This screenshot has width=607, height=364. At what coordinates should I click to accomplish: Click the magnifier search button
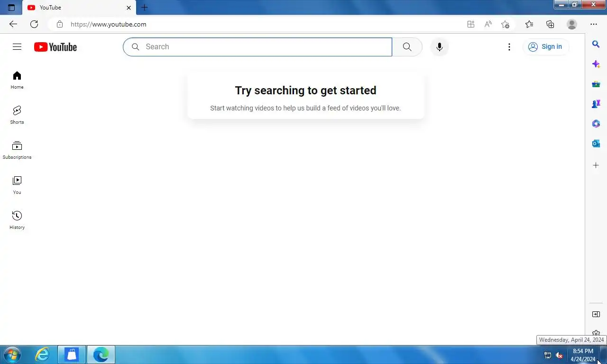[x=407, y=47]
